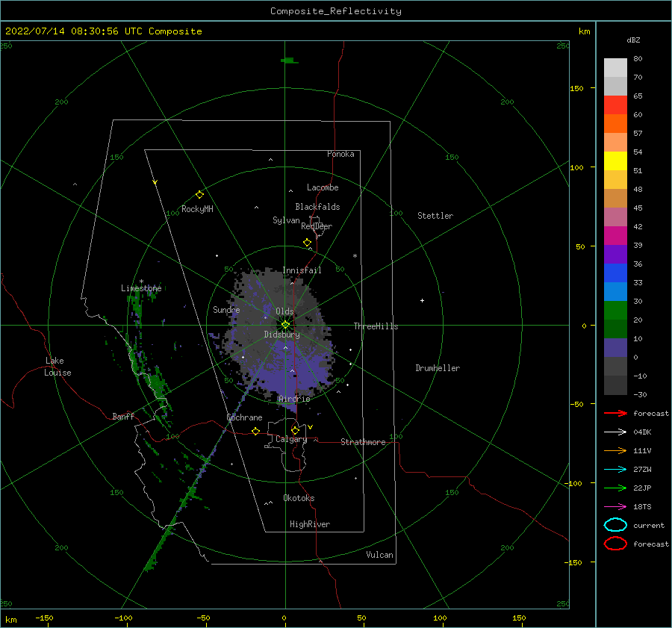The height and width of the screenshot is (628, 672).
Task: Click the Calgary label
Action: 291,439
